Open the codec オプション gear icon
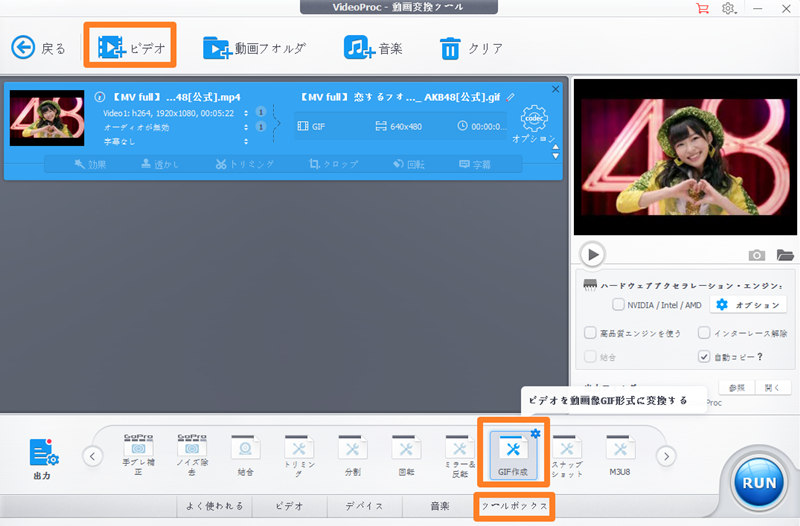800x526 pixels. coord(534,120)
